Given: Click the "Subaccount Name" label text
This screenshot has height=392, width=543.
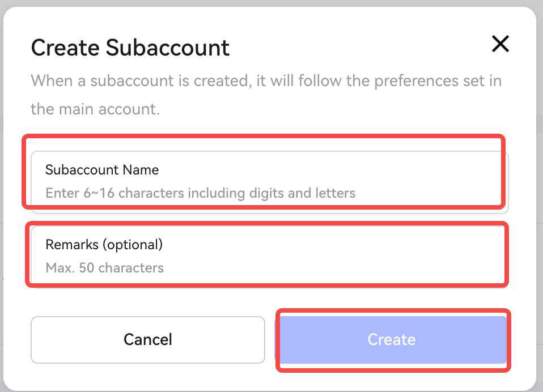Looking at the screenshot, I should tap(102, 170).
